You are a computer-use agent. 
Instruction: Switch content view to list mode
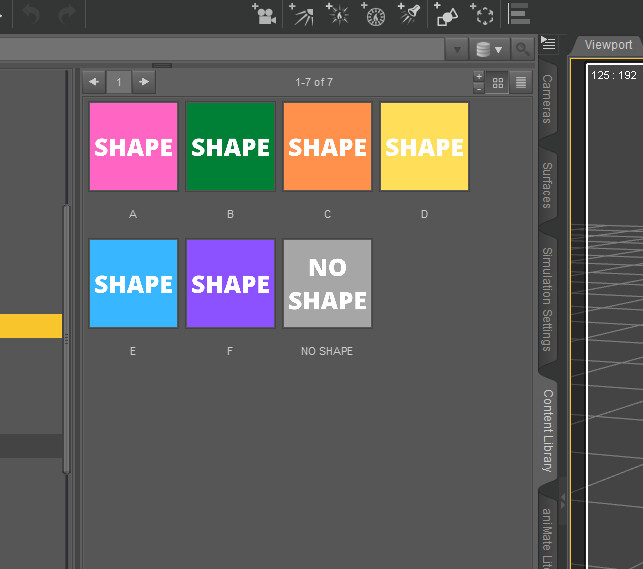coord(520,83)
